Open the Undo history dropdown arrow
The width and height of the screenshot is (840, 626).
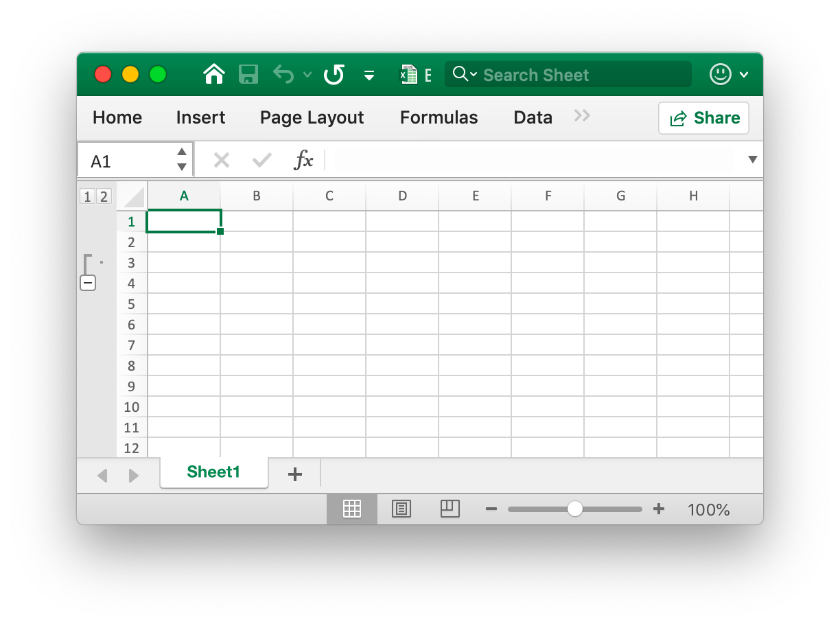tap(307, 75)
